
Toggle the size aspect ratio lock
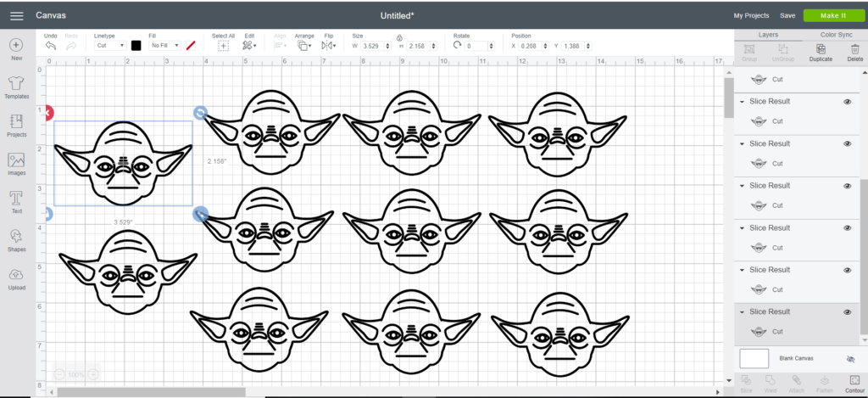tap(398, 37)
